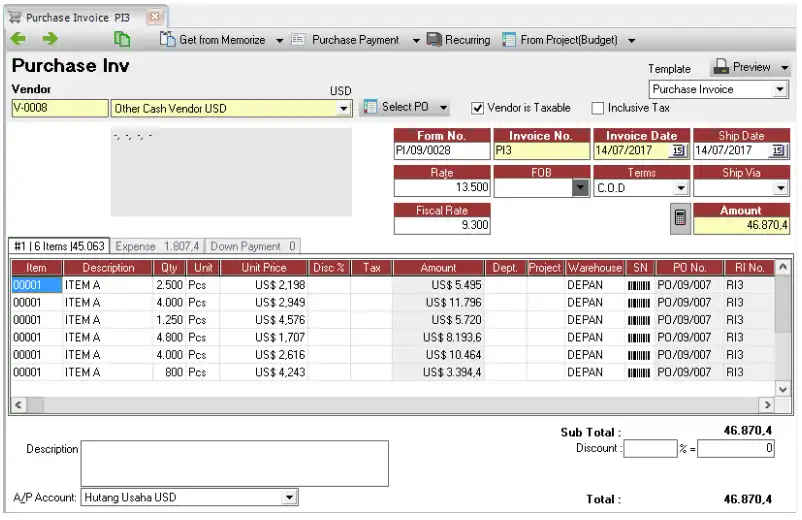802x520 pixels.
Task: Click the horizontal scroll right arrow
Action: click(767, 405)
